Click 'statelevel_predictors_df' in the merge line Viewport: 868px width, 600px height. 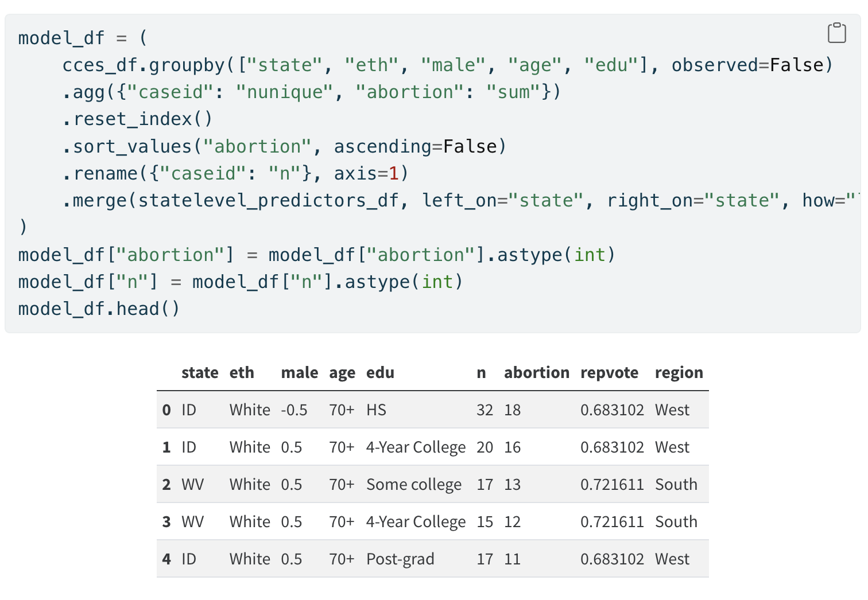click(x=268, y=201)
